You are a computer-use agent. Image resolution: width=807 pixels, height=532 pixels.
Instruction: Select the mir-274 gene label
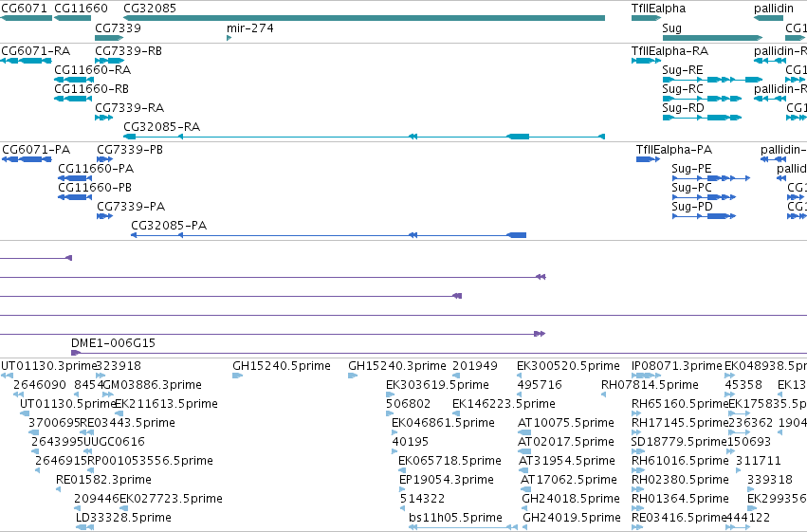250,28
